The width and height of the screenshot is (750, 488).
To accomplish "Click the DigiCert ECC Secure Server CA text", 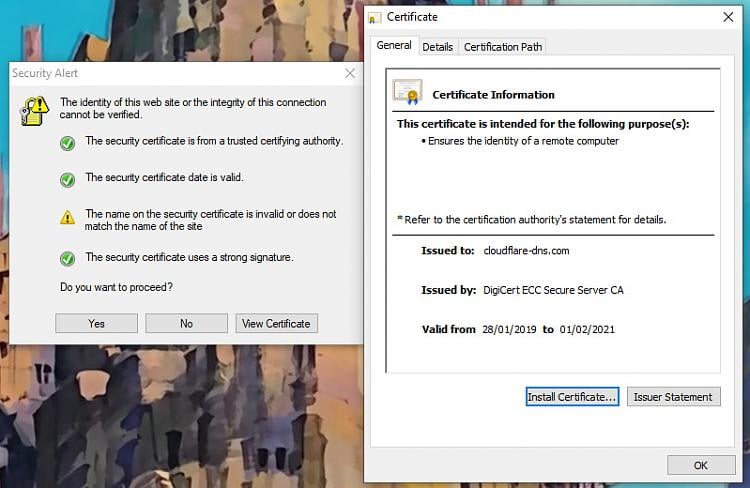I will coord(553,291).
